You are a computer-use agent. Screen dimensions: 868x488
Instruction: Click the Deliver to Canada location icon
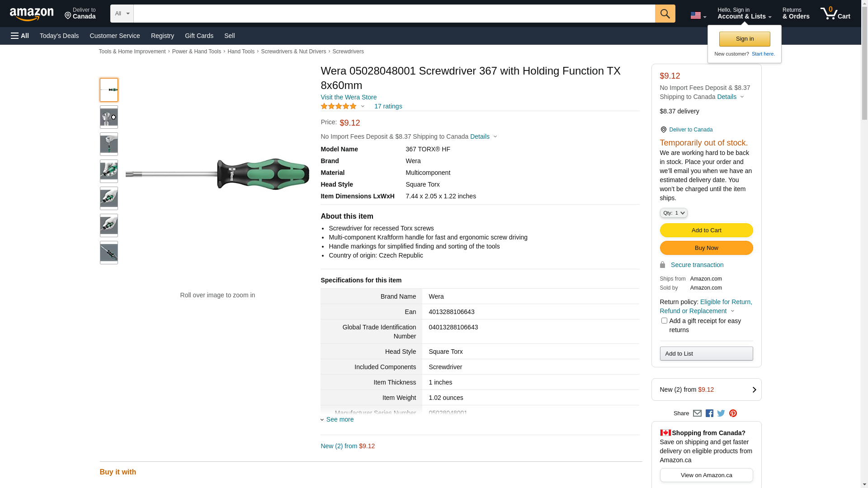663,130
